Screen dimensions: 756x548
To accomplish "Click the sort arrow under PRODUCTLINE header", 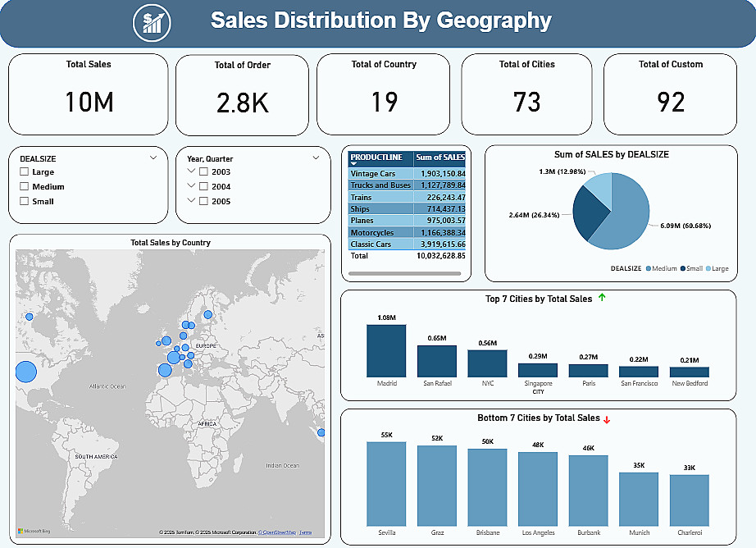I will pyautogui.click(x=353, y=164).
